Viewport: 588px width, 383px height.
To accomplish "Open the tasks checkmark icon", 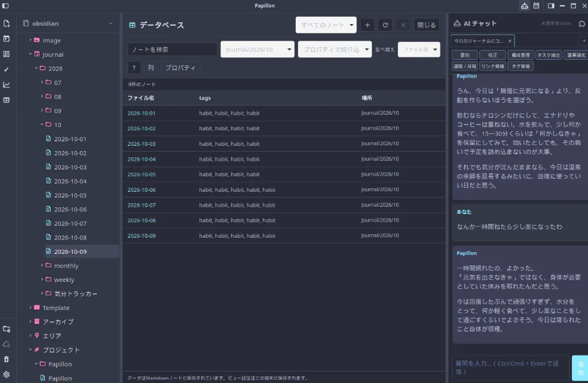I will (x=6, y=69).
